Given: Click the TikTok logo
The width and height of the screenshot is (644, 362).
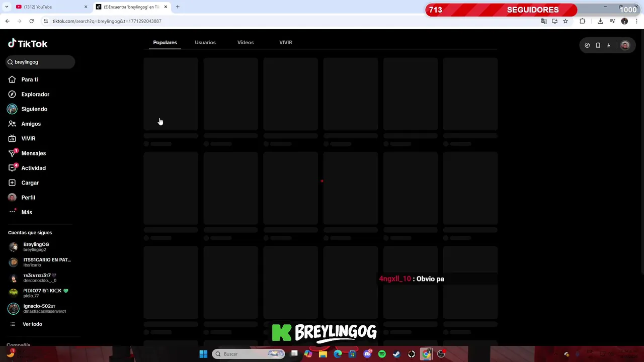Looking at the screenshot, I should point(28,44).
